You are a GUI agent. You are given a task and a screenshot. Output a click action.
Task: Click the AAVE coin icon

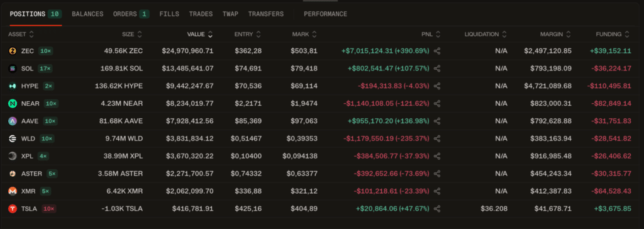(x=13, y=121)
